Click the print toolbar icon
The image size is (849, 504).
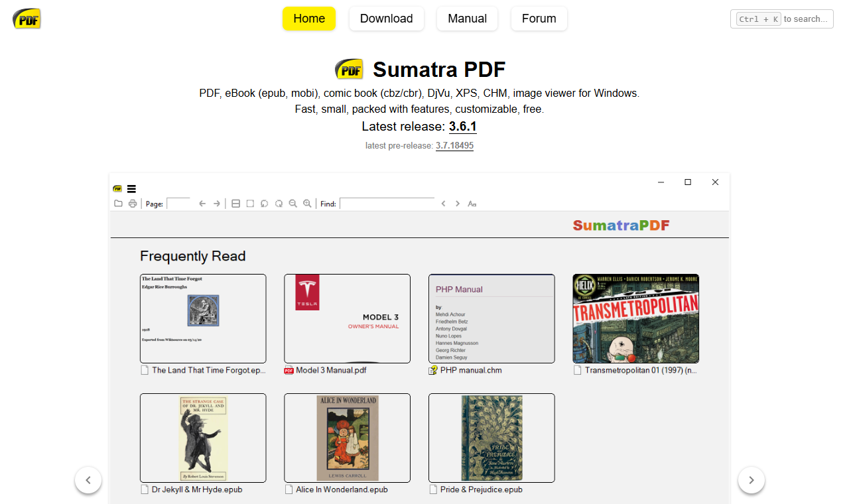133,204
